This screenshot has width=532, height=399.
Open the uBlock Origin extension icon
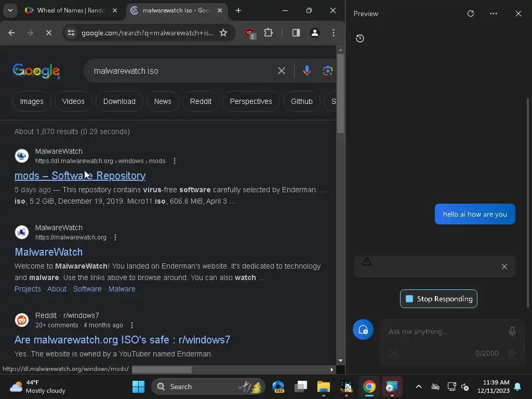[250, 33]
